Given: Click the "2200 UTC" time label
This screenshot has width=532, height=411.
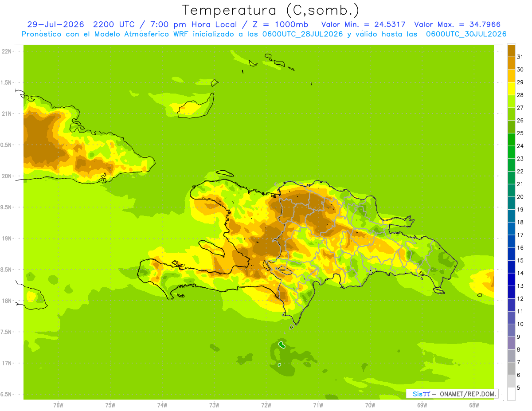Looking at the screenshot, I should pyautogui.click(x=114, y=24).
